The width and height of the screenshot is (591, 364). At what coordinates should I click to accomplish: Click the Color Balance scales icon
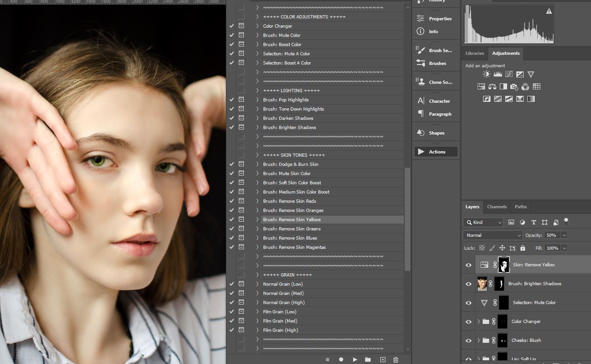(x=492, y=87)
